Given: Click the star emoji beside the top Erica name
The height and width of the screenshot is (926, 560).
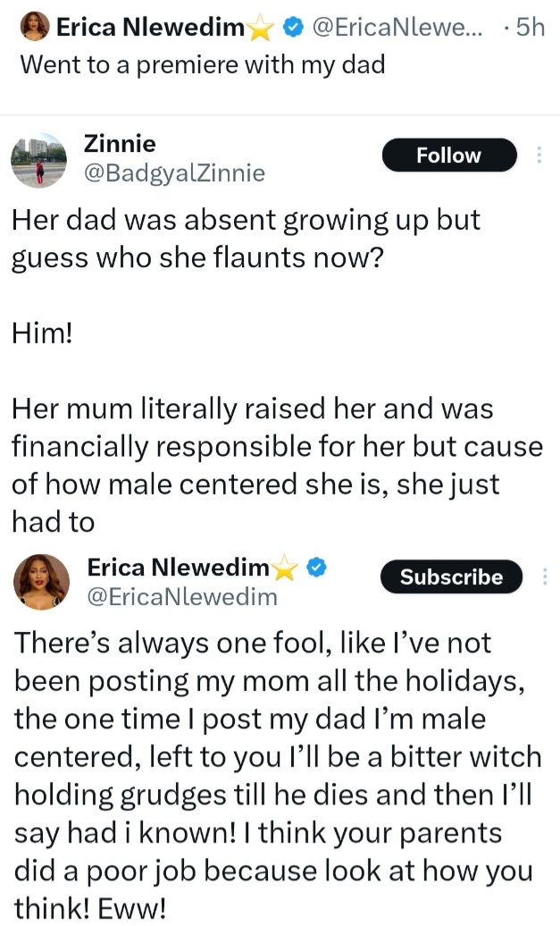Looking at the screenshot, I should [x=260, y=29].
